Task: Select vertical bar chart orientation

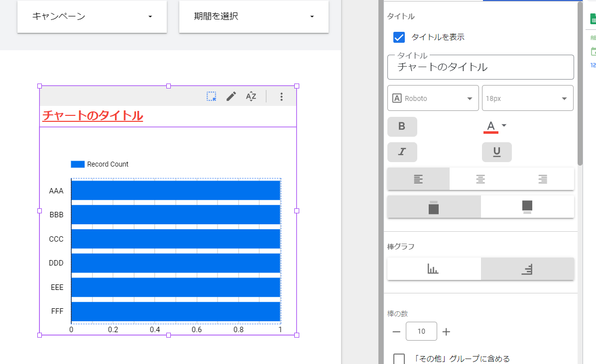Action: [434, 269]
